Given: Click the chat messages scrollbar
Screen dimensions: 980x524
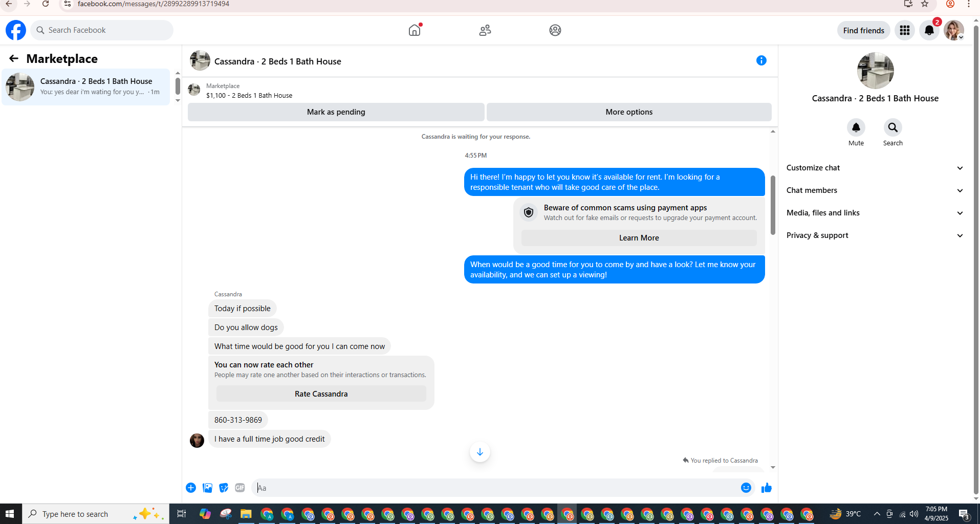Looking at the screenshot, I should [773, 205].
